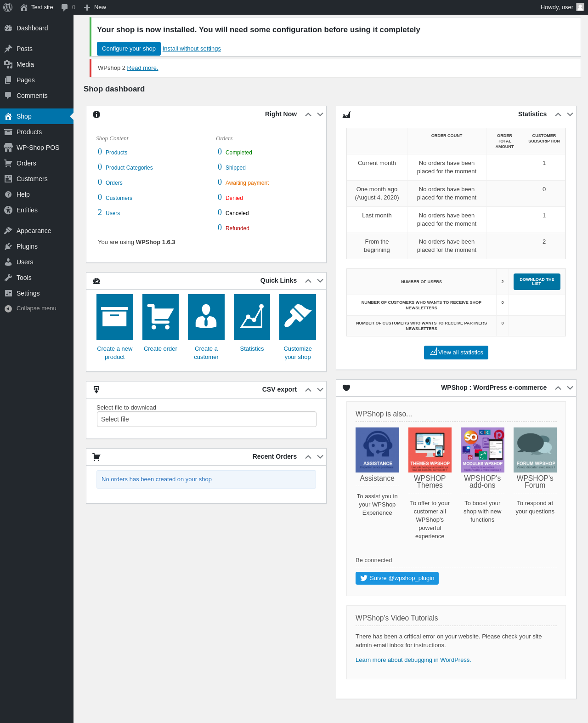This screenshot has height=723, width=588.
Task: Open Create a new product tile icon
Action: click(115, 317)
